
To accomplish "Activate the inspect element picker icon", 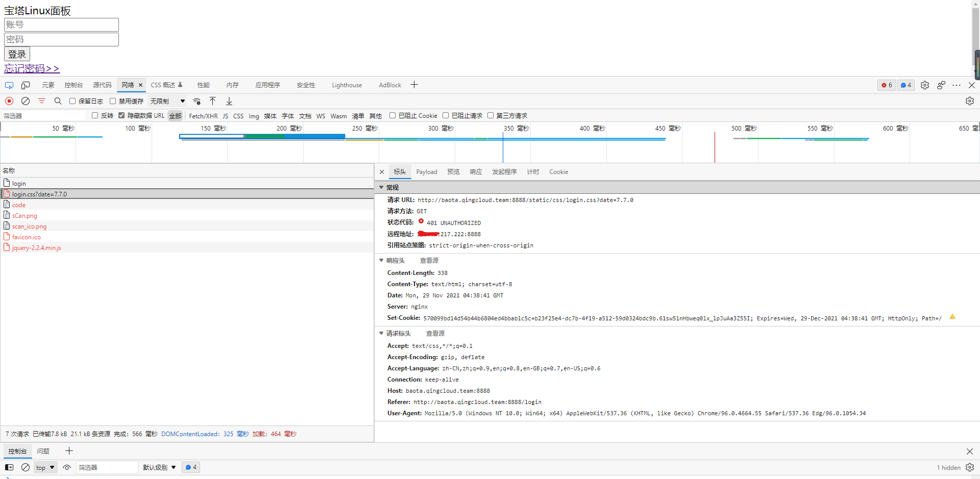I will 9,85.
